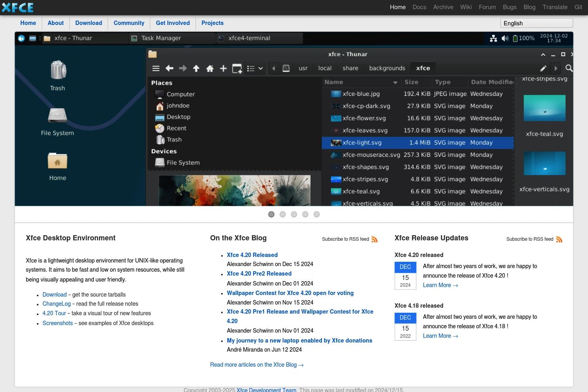
Task: Open the RSS icon beside Xfce Release Updates
Action: point(559,239)
